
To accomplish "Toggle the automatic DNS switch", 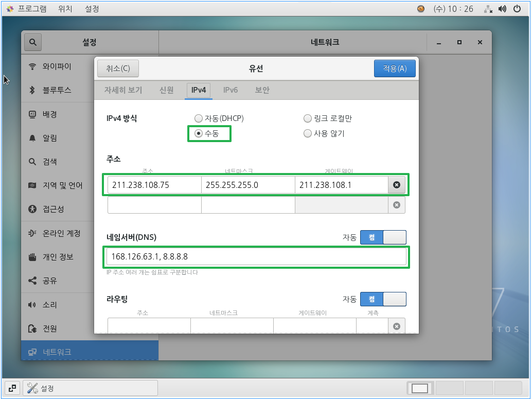I will 383,237.
